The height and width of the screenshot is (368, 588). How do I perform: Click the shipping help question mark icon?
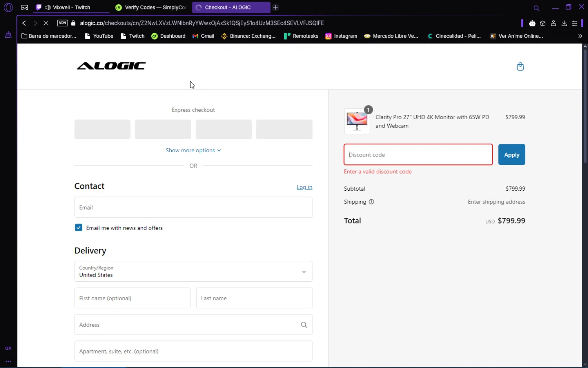click(x=371, y=202)
